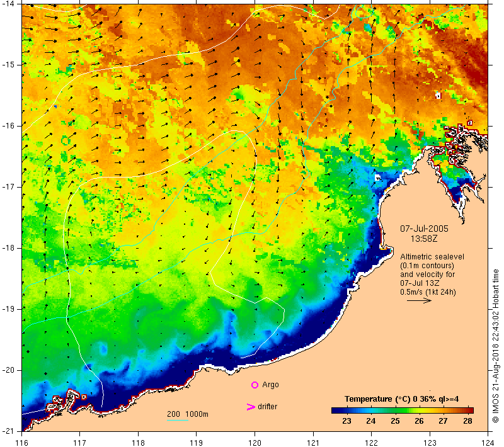Click the longitude axis label 116
The image size is (504, 447).
[x=21, y=443]
